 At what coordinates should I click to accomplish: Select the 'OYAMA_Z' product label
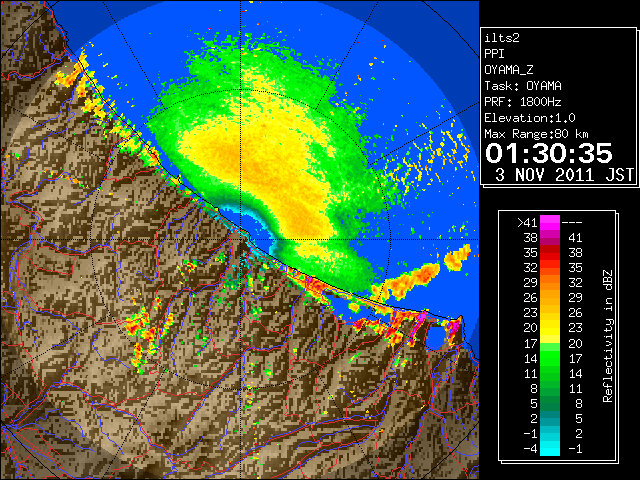point(509,70)
